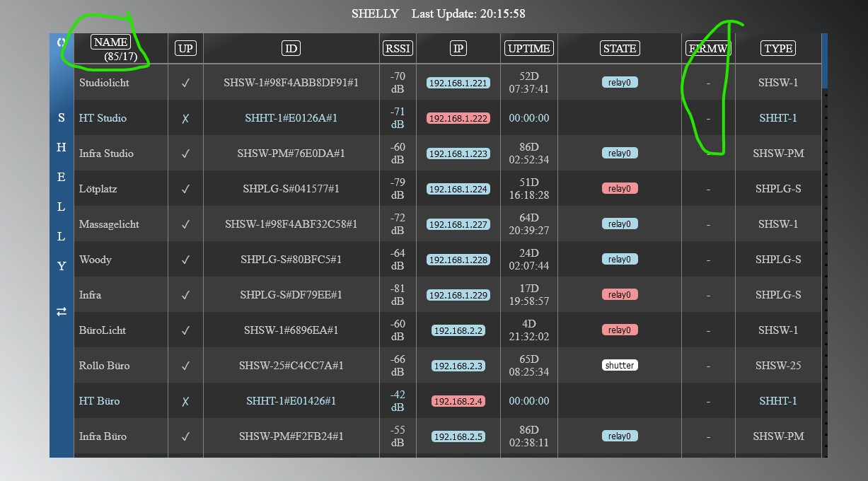Sort table by ID column header
The image size is (868, 481).
pos(291,49)
